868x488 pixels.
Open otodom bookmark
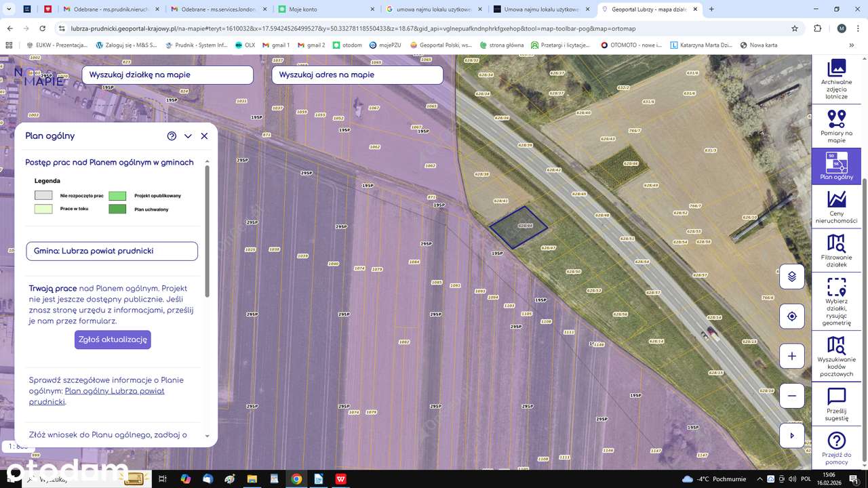[x=347, y=45]
